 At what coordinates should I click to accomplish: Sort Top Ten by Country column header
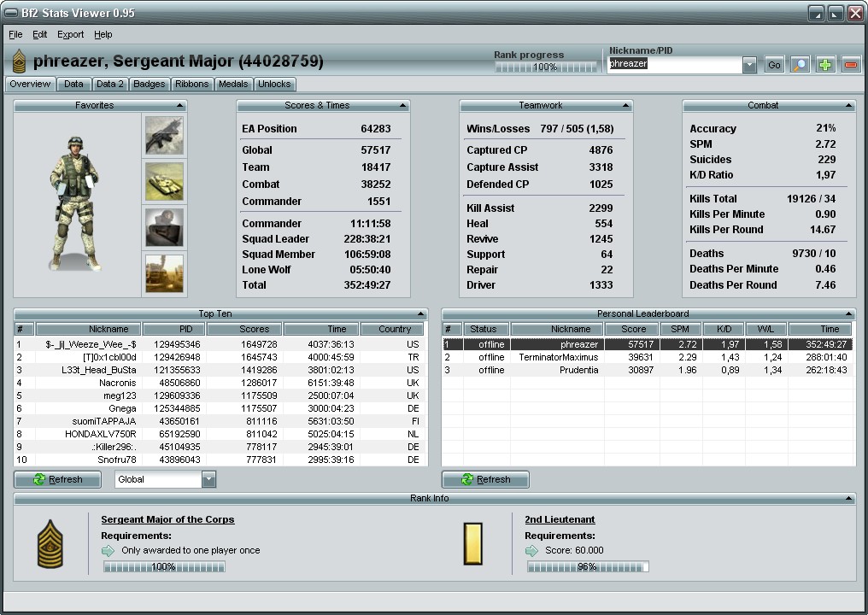392,330
